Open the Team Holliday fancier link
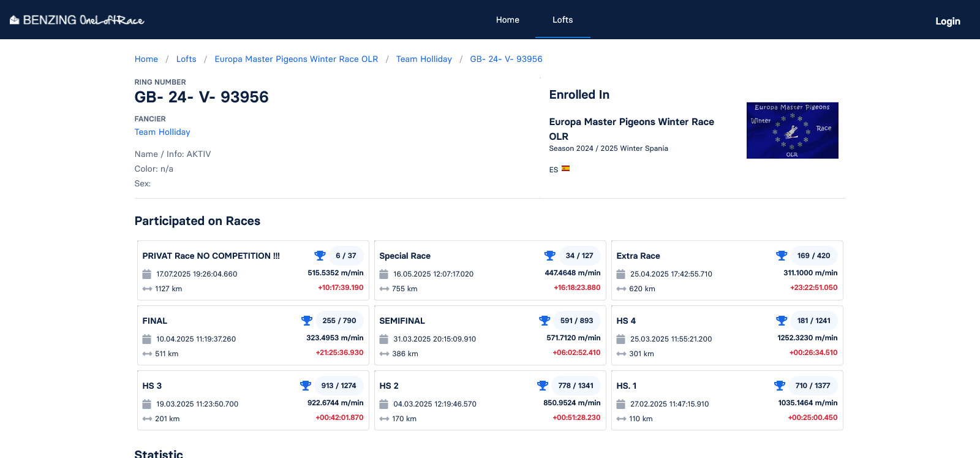980x458 pixels. click(162, 132)
